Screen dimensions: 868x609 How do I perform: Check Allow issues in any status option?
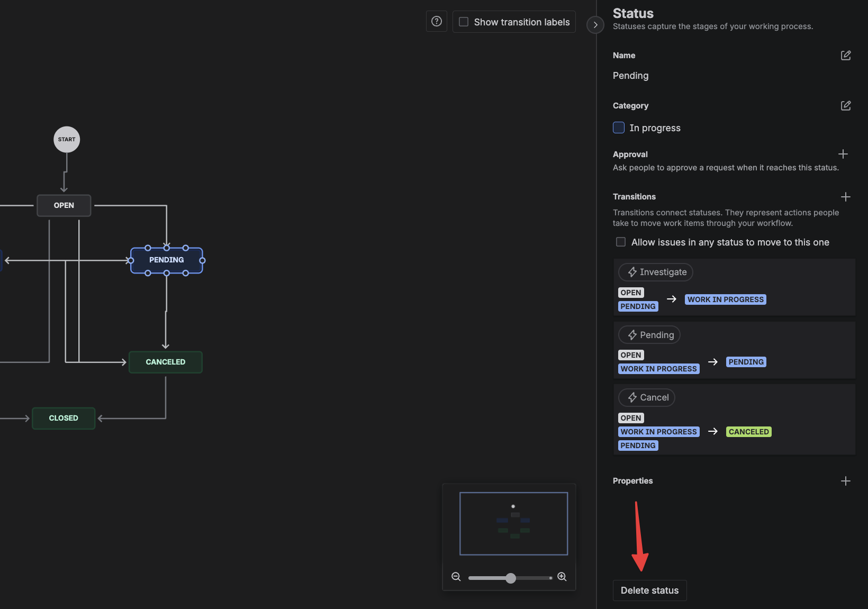(621, 242)
